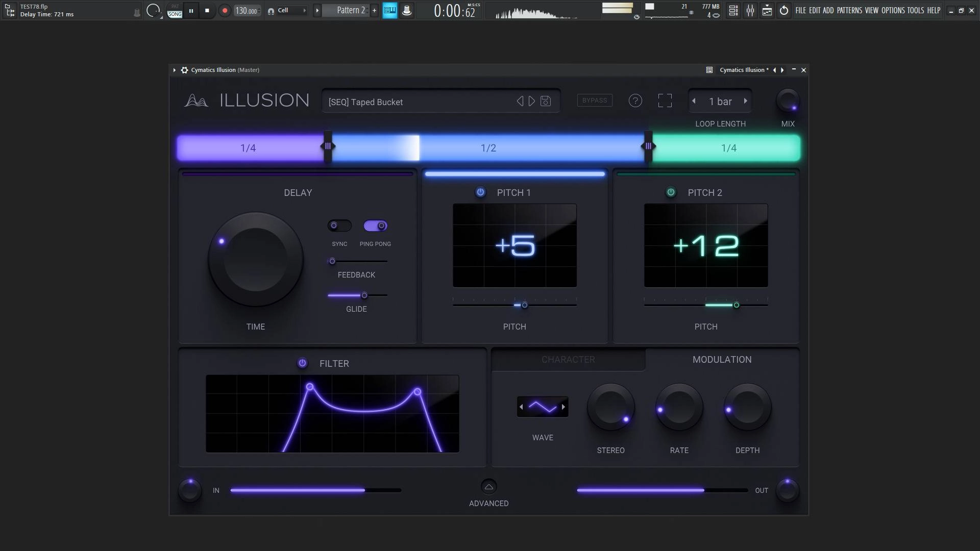
Task: Expand the plugin menu arrow beside Cymatics Illusion
Action: pyautogui.click(x=174, y=70)
